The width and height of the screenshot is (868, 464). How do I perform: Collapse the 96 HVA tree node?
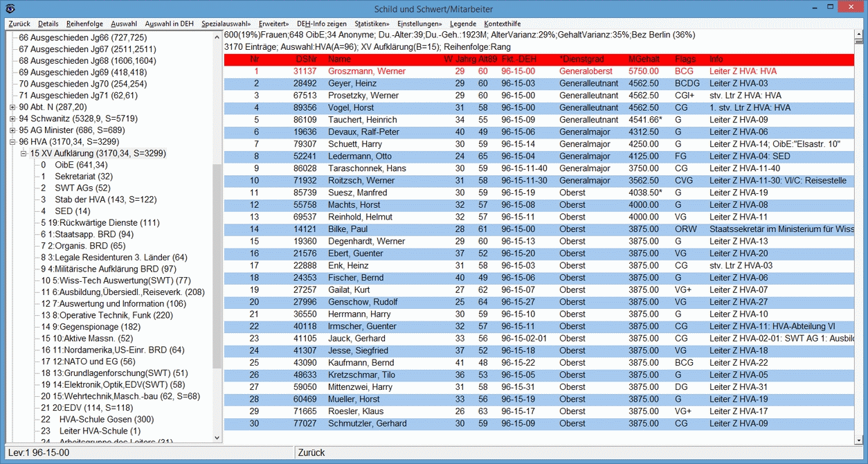pyautogui.click(x=12, y=142)
